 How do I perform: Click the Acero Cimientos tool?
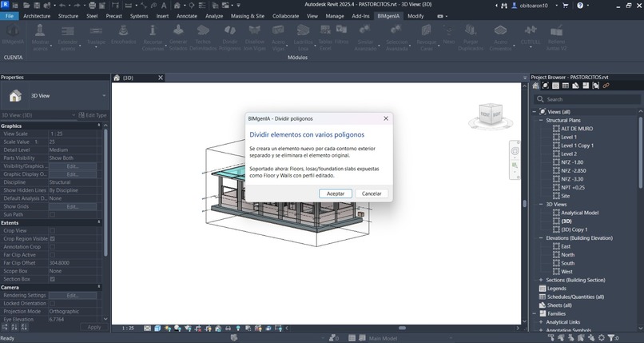pos(500,38)
